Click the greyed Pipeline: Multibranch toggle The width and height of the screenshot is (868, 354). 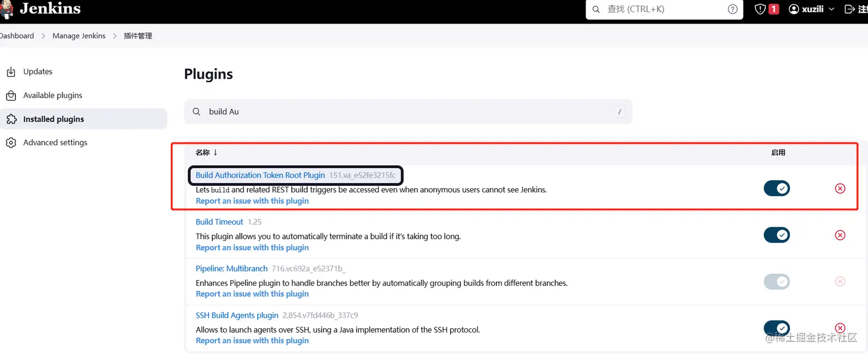coord(777,281)
